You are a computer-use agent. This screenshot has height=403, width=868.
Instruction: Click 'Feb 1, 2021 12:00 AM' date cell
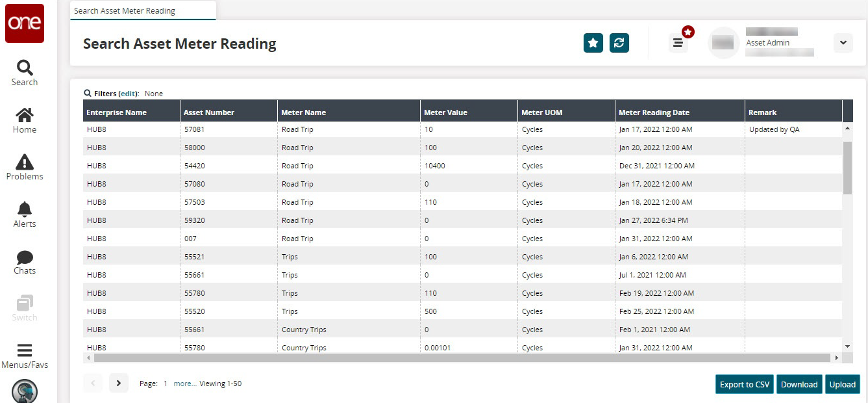tap(680, 330)
